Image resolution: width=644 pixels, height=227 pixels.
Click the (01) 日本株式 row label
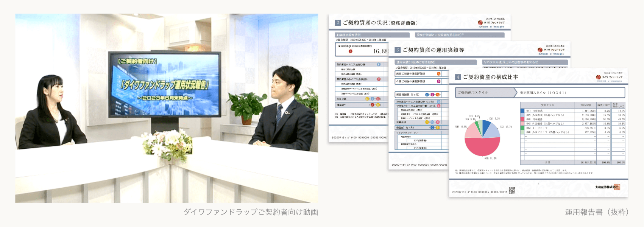(x=534, y=111)
